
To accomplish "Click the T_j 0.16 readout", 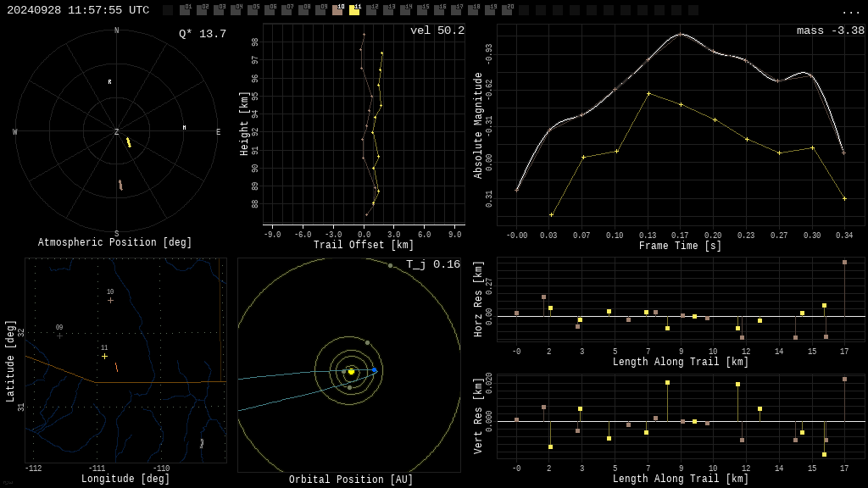I will click(433, 264).
